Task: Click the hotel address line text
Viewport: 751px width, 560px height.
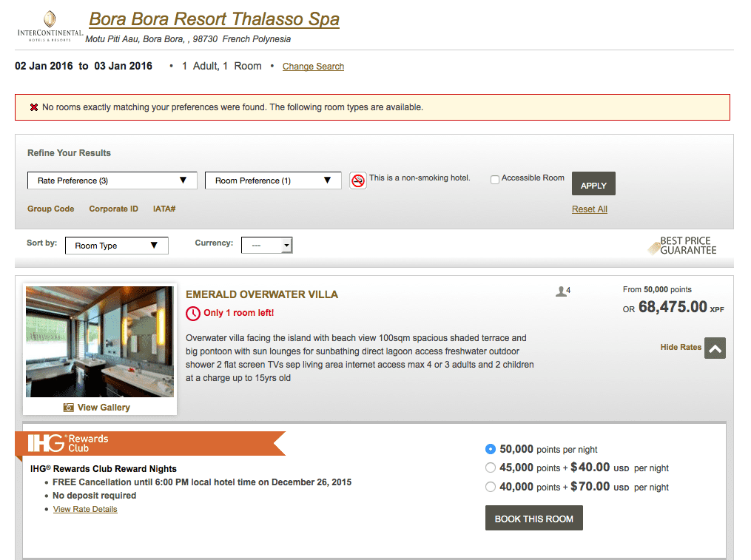Action: 188,39
